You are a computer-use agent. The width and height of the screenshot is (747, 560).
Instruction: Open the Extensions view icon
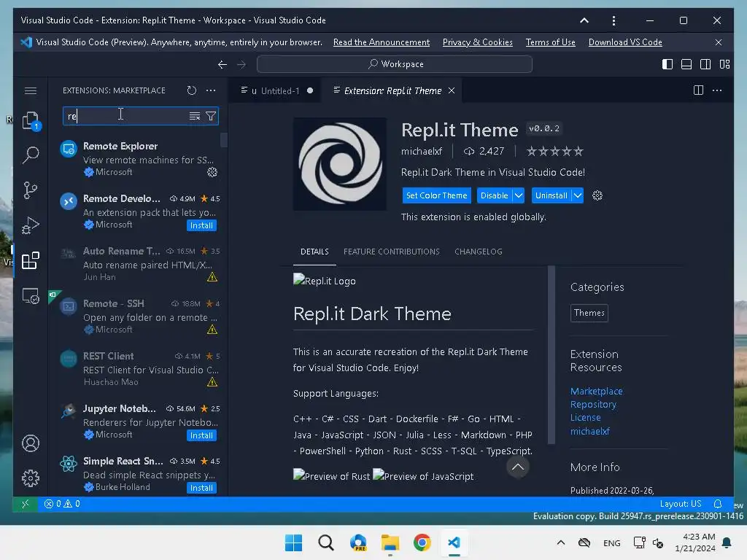[x=31, y=260]
